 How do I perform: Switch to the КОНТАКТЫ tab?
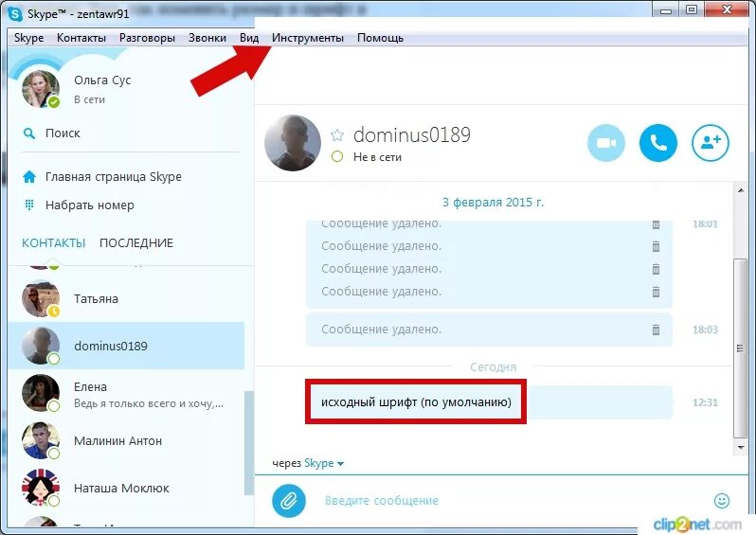[53, 243]
